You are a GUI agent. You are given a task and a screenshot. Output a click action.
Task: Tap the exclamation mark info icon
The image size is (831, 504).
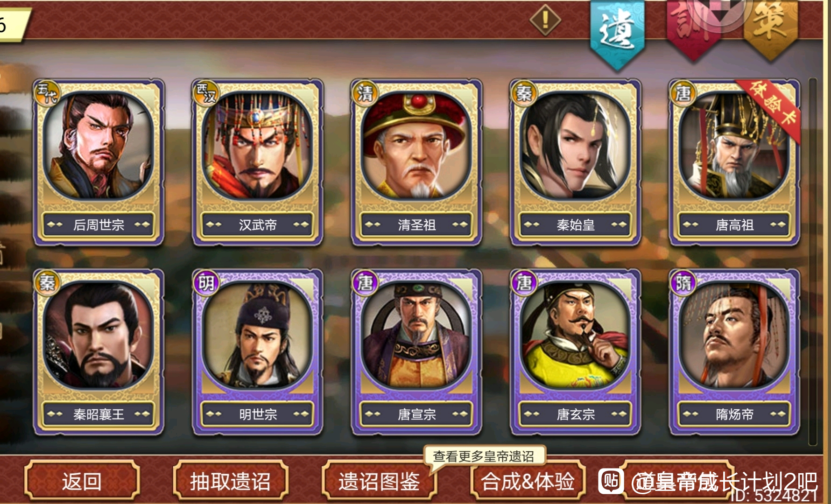(x=545, y=20)
